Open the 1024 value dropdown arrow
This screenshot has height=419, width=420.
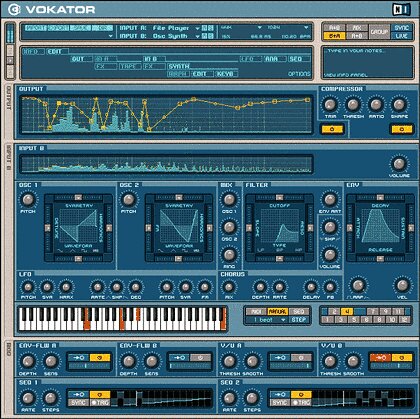306,27
